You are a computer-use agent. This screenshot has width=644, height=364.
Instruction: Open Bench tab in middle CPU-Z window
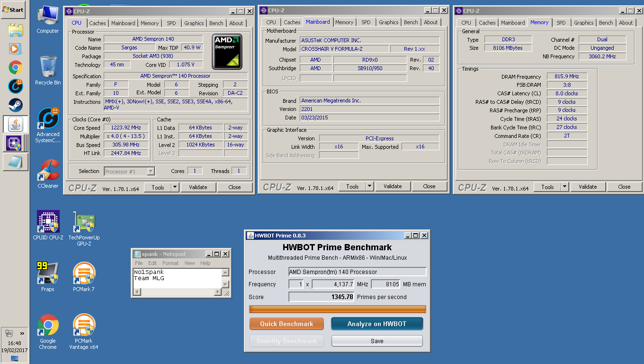click(411, 22)
